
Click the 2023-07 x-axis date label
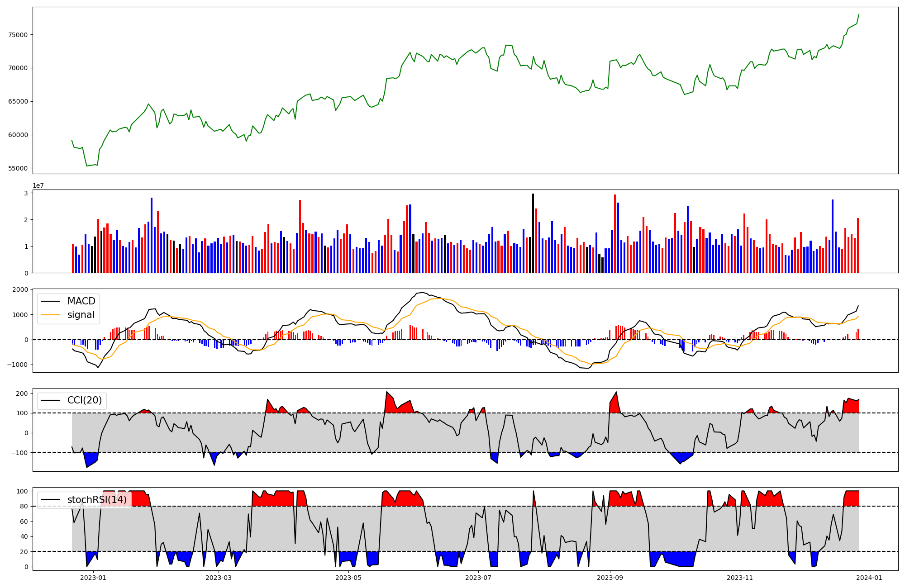point(478,578)
